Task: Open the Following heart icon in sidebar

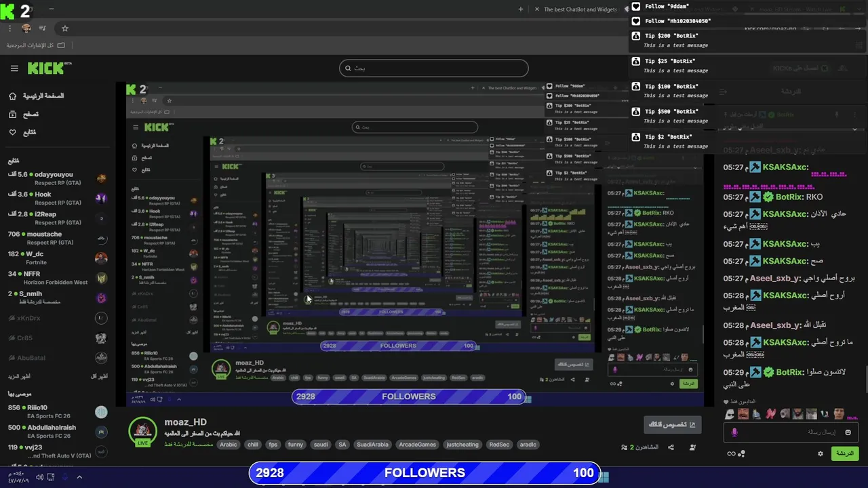Action: click(12, 132)
